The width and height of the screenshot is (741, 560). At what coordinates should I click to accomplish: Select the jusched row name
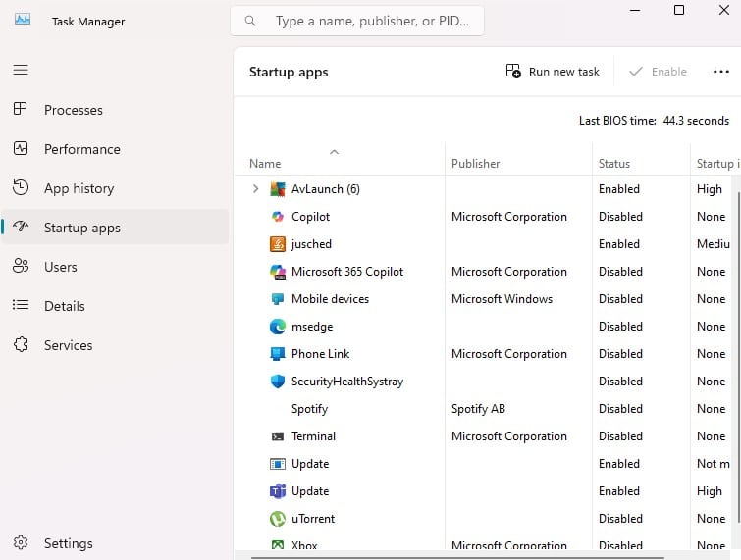[311, 244]
